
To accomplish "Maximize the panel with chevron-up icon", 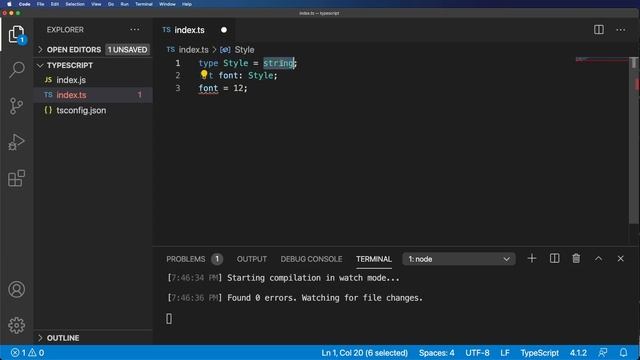I will 598,258.
